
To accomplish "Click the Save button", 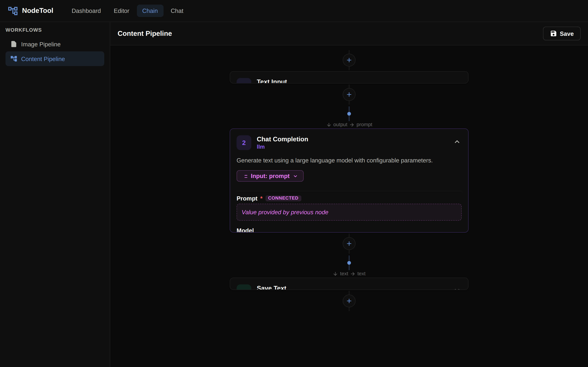I will [562, 33].
